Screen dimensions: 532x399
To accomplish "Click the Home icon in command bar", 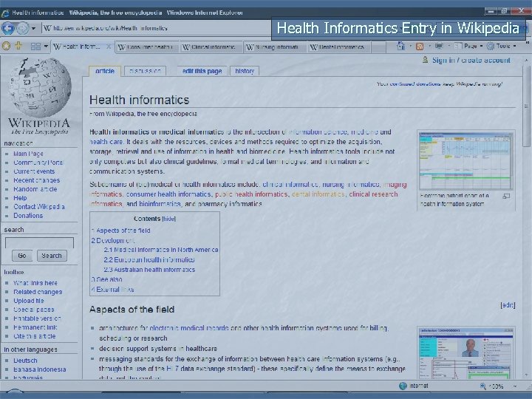I will [x=401, y=46].
